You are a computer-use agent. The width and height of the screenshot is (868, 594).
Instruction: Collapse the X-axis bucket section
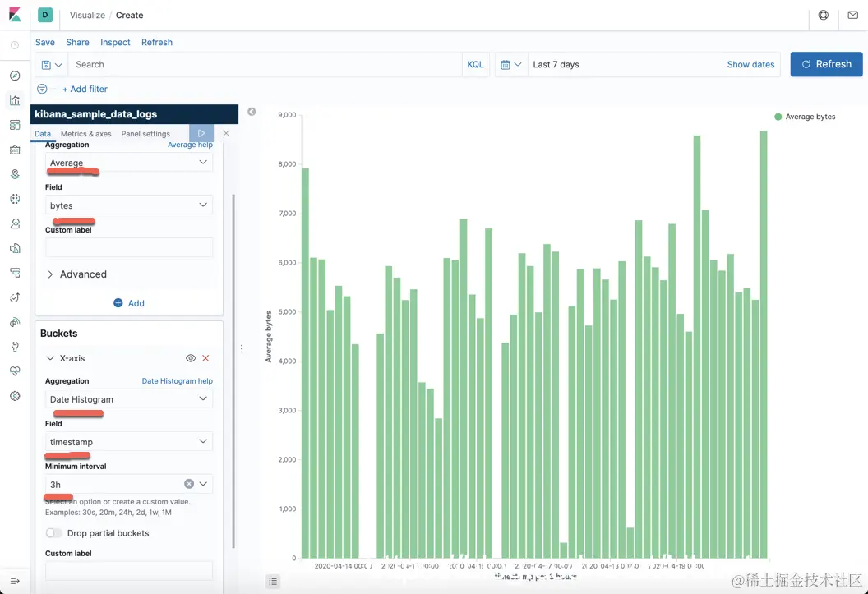(x=50, y=358)
